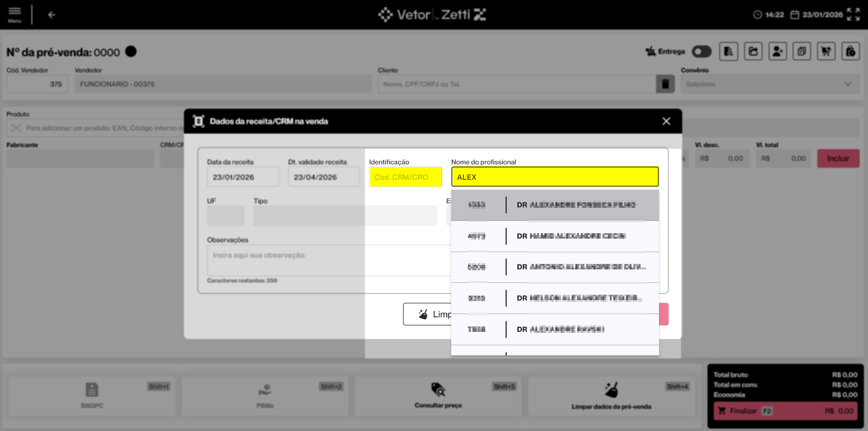Click the clock icon beside 14:22

(x=757, y=15)
